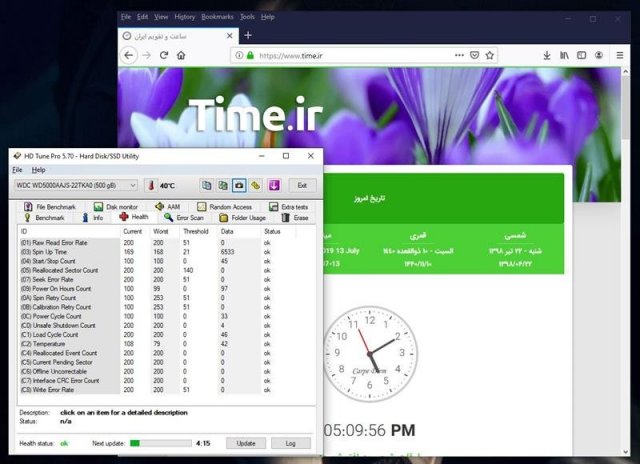This screenshot has width=640, height=464.
Task: Open the site information icon in address bar
Action: 239,55
